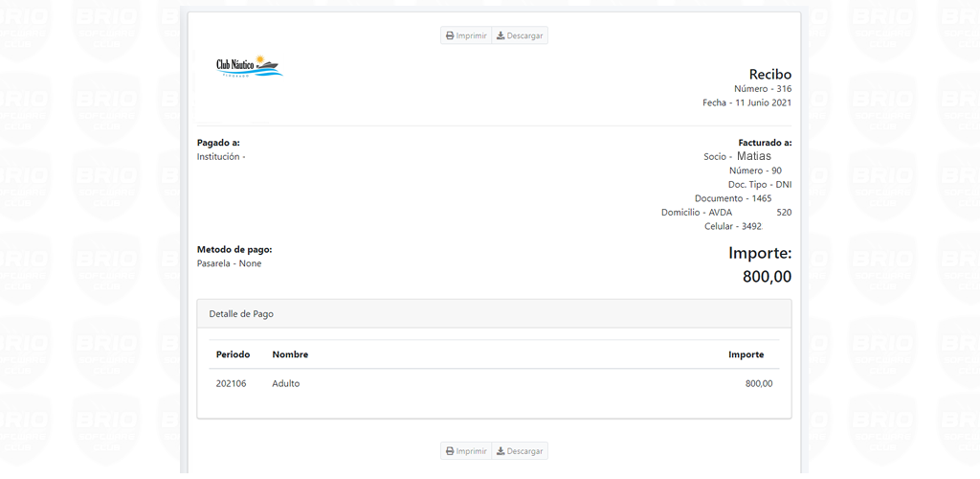Select the large 800,00 total amount
The height and width of the screenshot is (479, 980).
pos(767,277)
